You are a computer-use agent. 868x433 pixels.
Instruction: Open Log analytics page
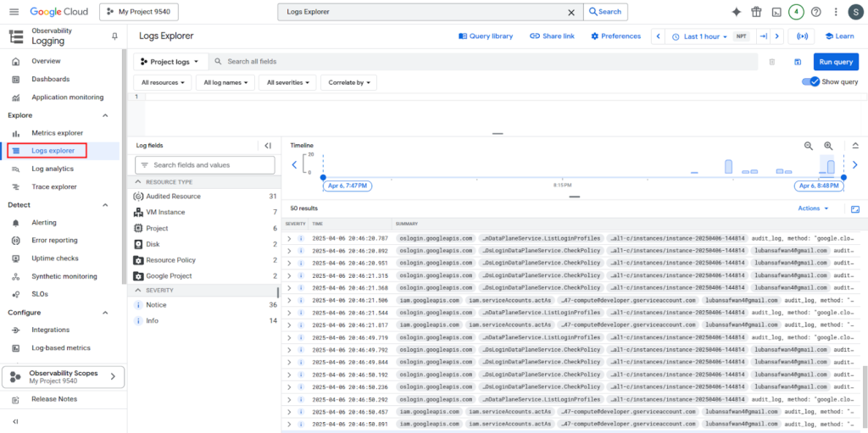tap(53, 169)
